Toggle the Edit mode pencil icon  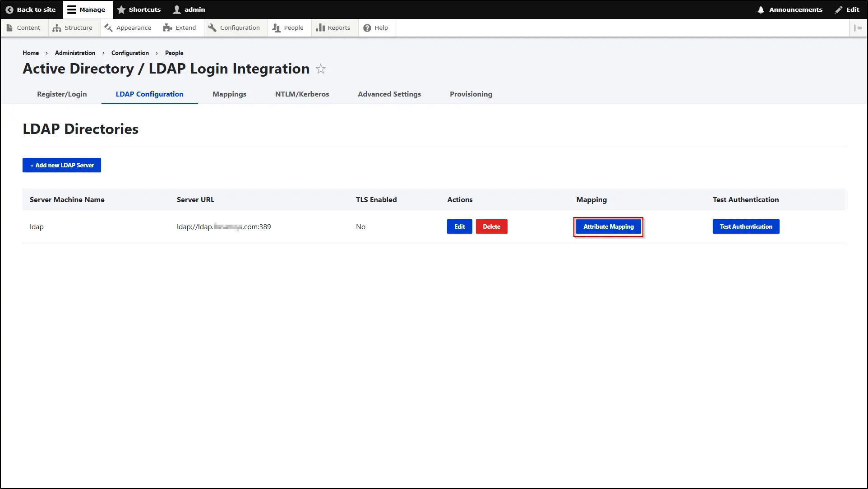(x=838, y=9)
